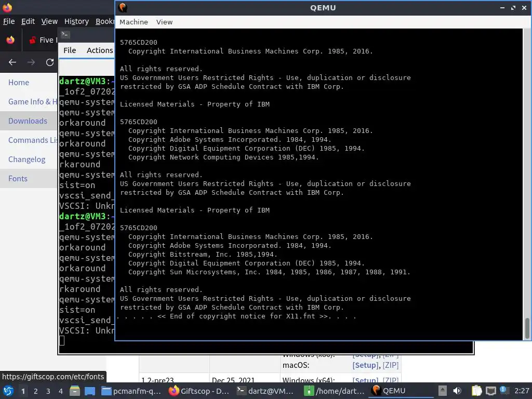Reload the page in Firefox
This screenshot has height=399, width=532.
coord(50,62)
